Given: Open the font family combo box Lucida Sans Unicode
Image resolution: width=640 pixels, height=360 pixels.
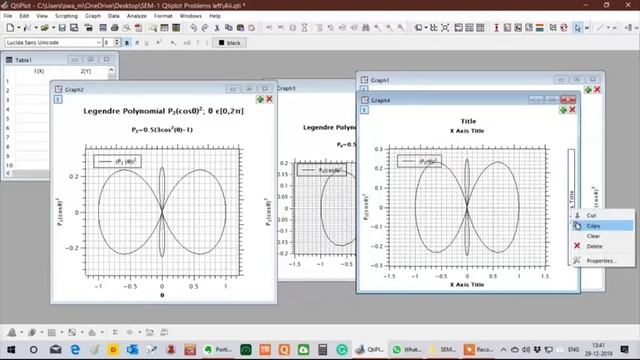Looking at the screenshot, I should (x=53, y=42).
